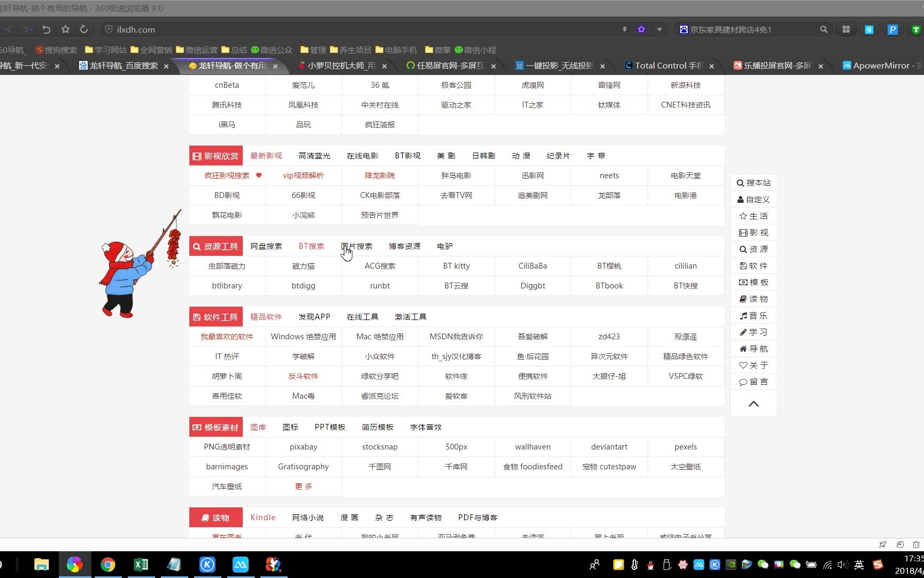Jump to 模板 section in sidebar

[753, 283]
